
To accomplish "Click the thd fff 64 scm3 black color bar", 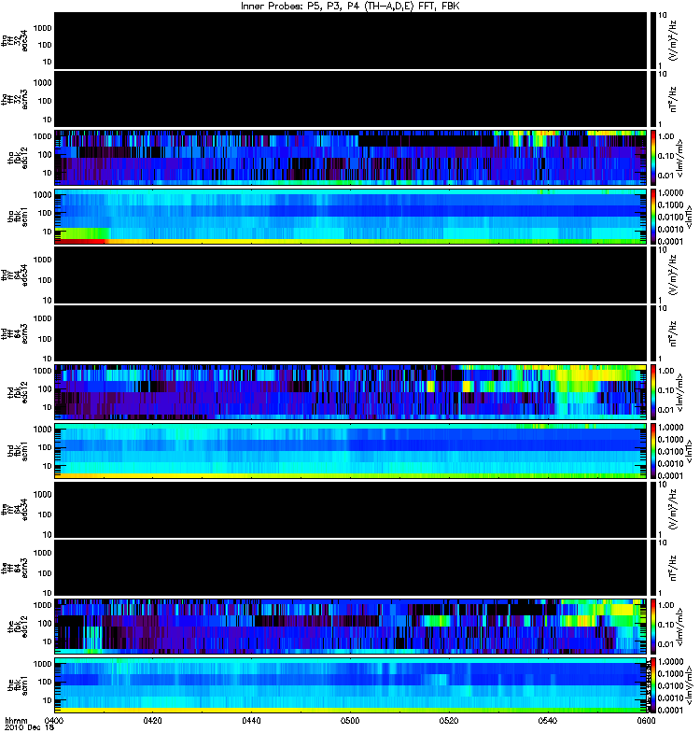I will (x=652, y=333).
